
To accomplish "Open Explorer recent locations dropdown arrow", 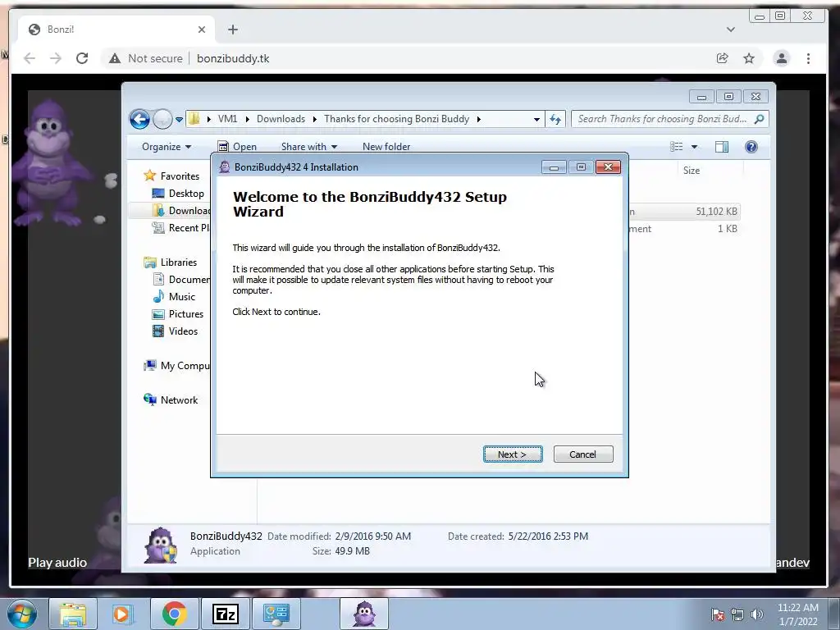I will [x=179, y=120].
